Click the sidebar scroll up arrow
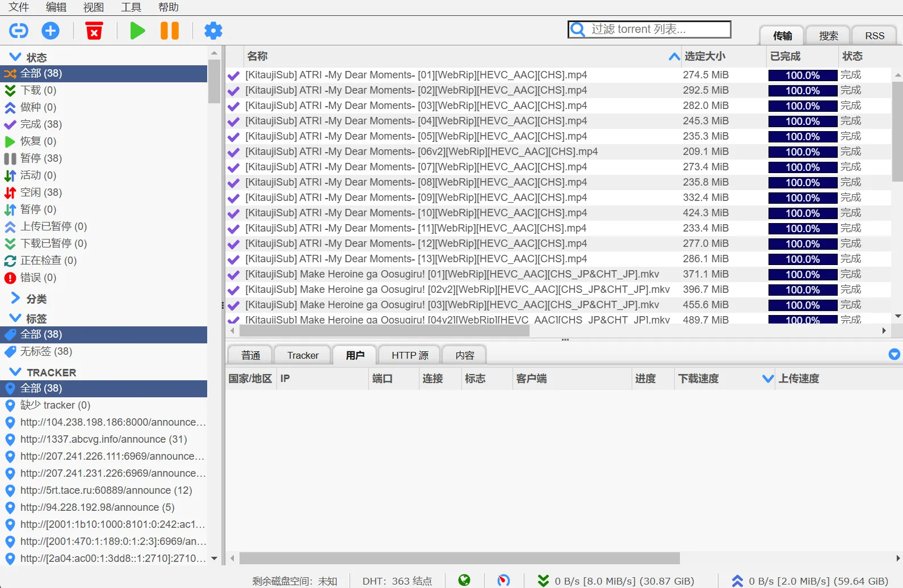 coord(214,53)
